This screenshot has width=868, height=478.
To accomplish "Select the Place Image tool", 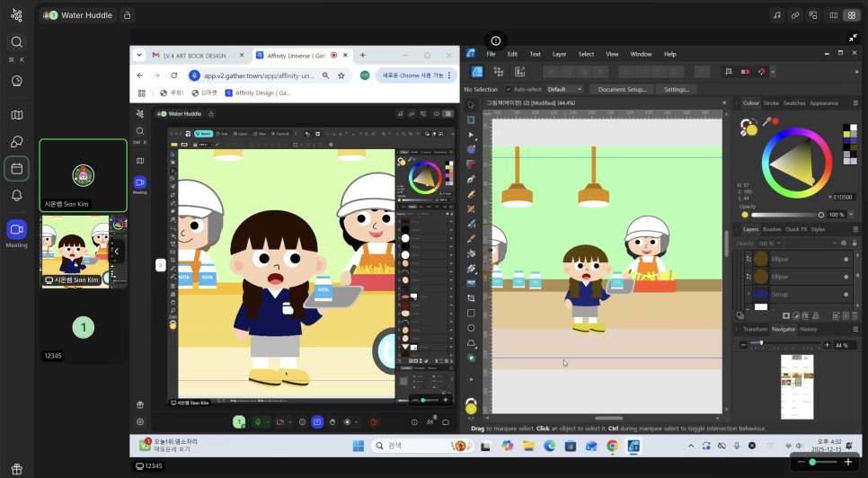I will tap(471, 283).
